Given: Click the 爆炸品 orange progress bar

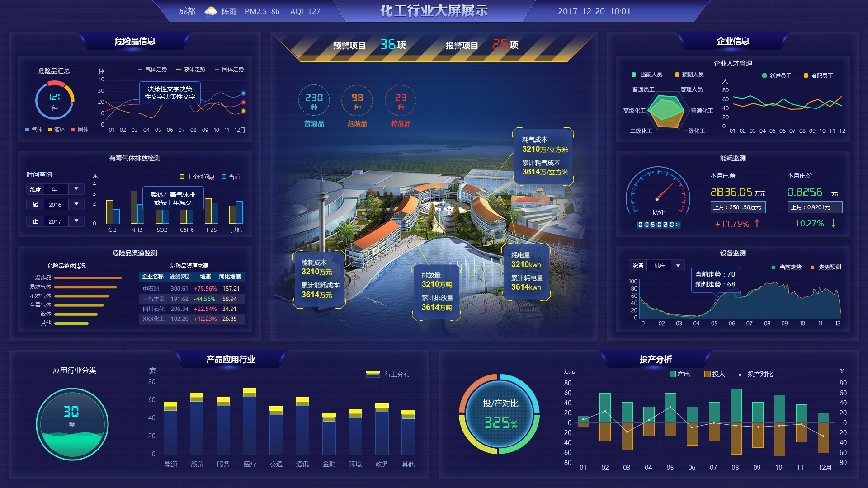Looking at the screenshot, I should 88,278.
